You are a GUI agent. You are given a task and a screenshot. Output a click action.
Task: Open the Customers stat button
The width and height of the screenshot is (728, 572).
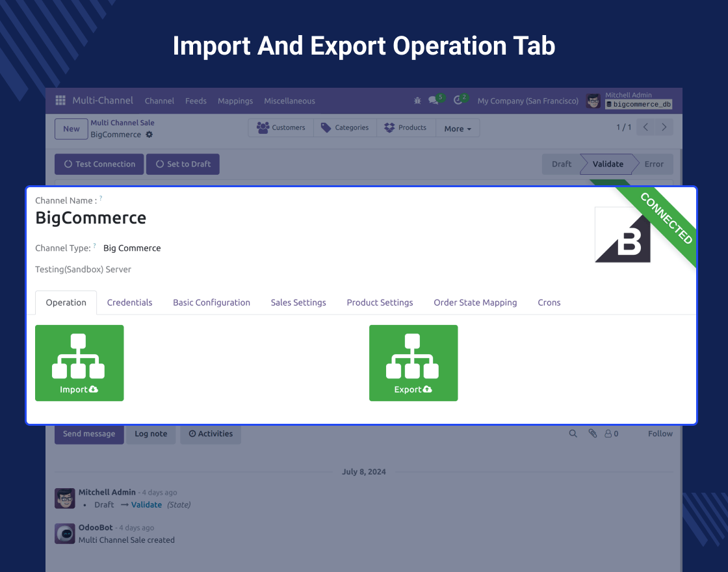[x=281, y=127]
